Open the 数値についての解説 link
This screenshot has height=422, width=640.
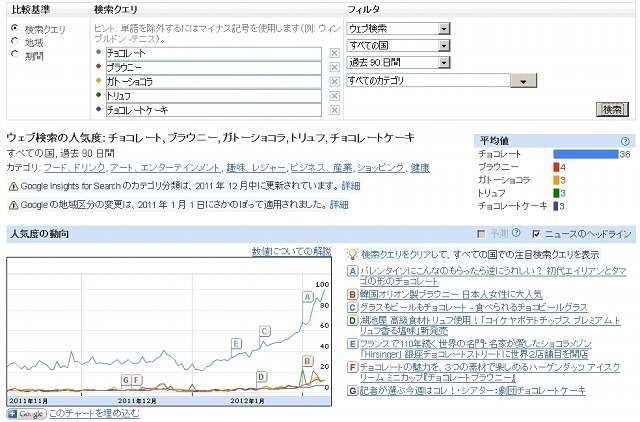tap(291, 251)
